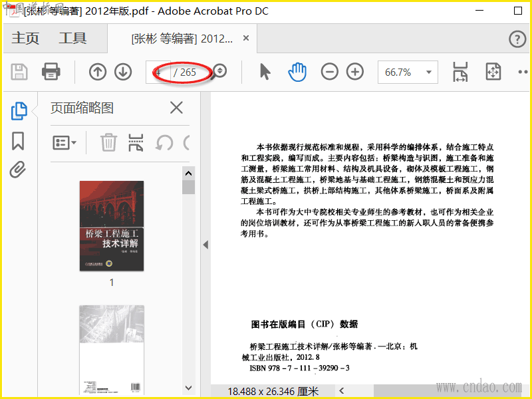
Task: Open the attachments paperclip panel
Action: pyautogui.click(x=18, y=170)
